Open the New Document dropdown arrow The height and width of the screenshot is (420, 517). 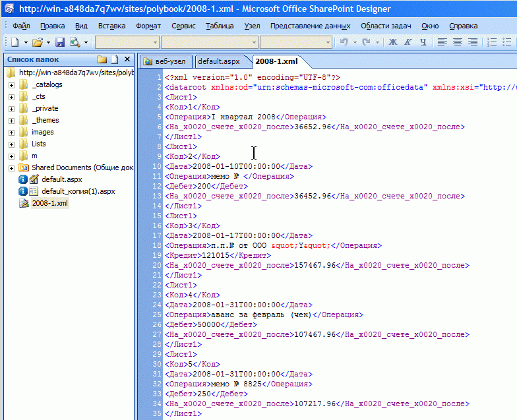[x=26, y=42]
